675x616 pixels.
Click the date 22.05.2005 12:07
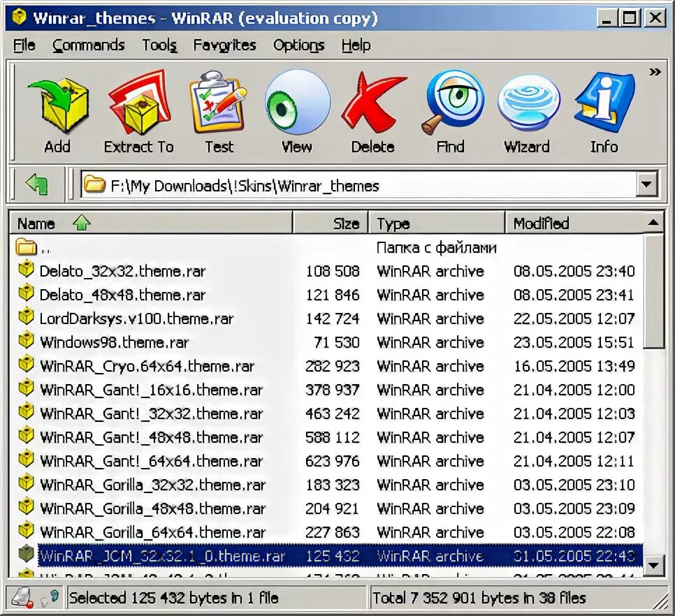pos(574,318)
